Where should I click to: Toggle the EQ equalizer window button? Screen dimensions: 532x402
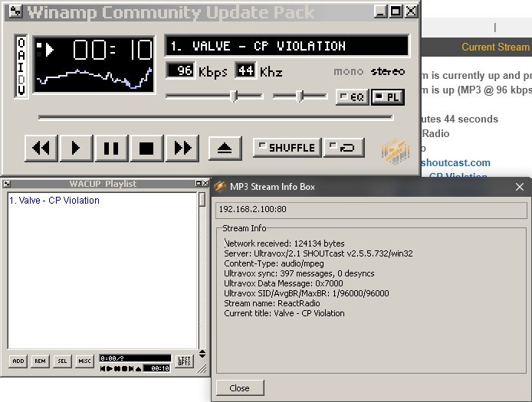click(352, 97)
